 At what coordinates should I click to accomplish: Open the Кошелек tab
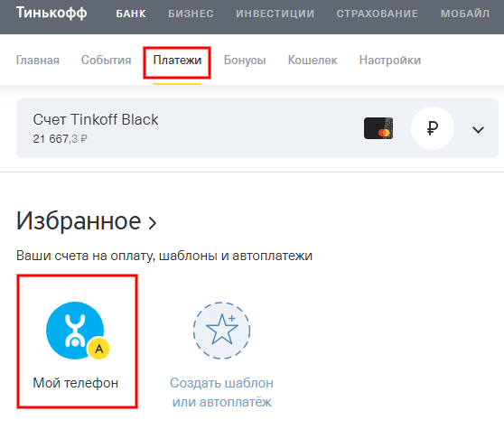[x=313, y=61]
